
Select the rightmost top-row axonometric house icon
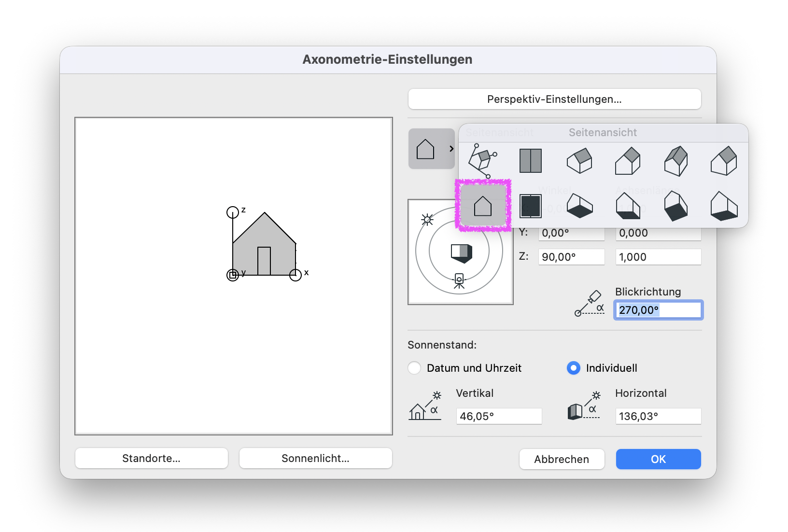pos(724,161)
